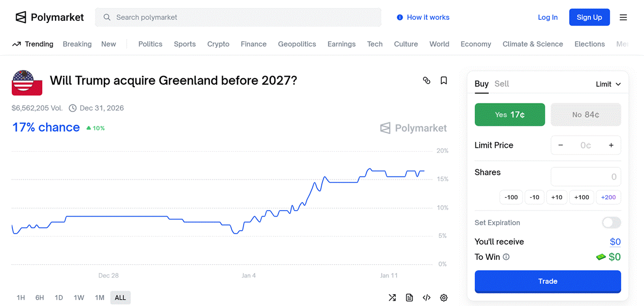Open the hamburger menu icon
The height and width of the screenshot is (306, 644).
click(623, 17)
